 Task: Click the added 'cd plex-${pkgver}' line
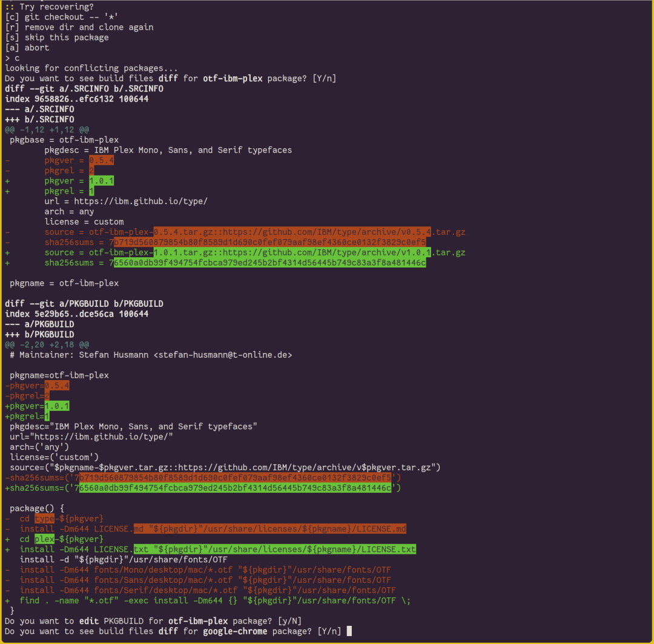click(54, 539)
